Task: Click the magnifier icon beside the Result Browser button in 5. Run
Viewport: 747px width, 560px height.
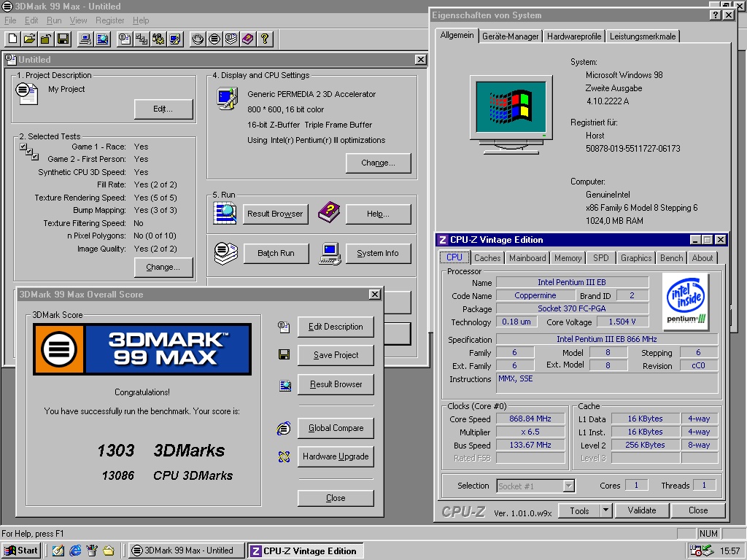Action: (225, 214)
